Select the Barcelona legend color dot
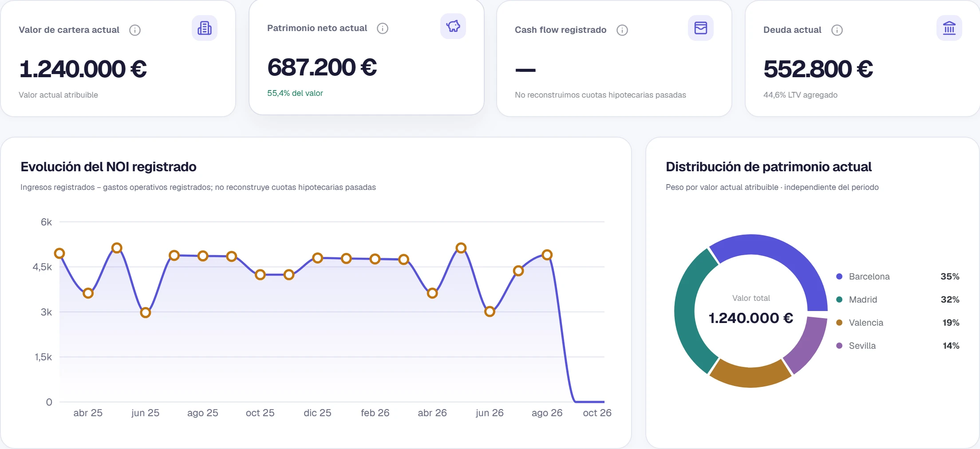980x449 pixels. coord(839,276)
